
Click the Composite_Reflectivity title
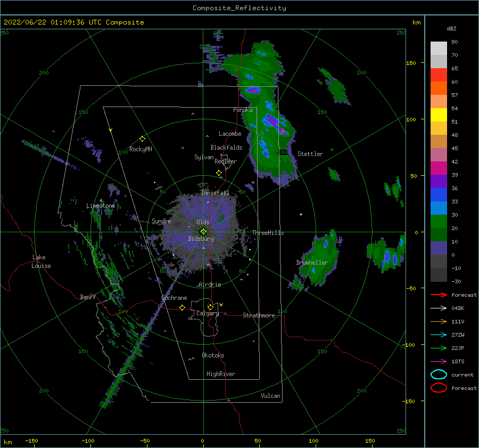239,8
